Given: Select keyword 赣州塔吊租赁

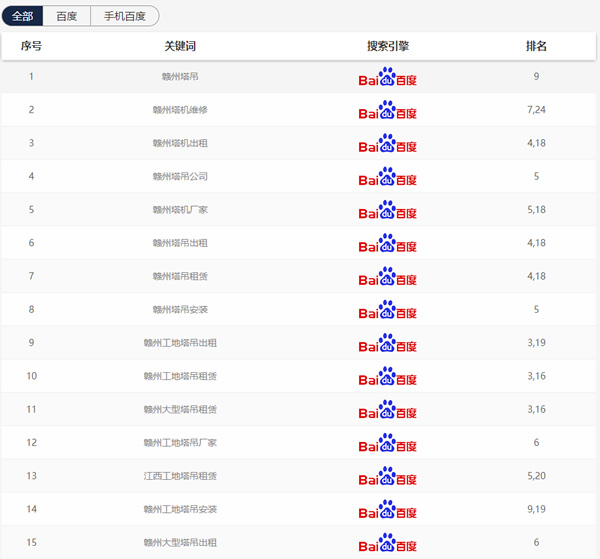Looking at the screenshot, I should [x=180, y=276].
